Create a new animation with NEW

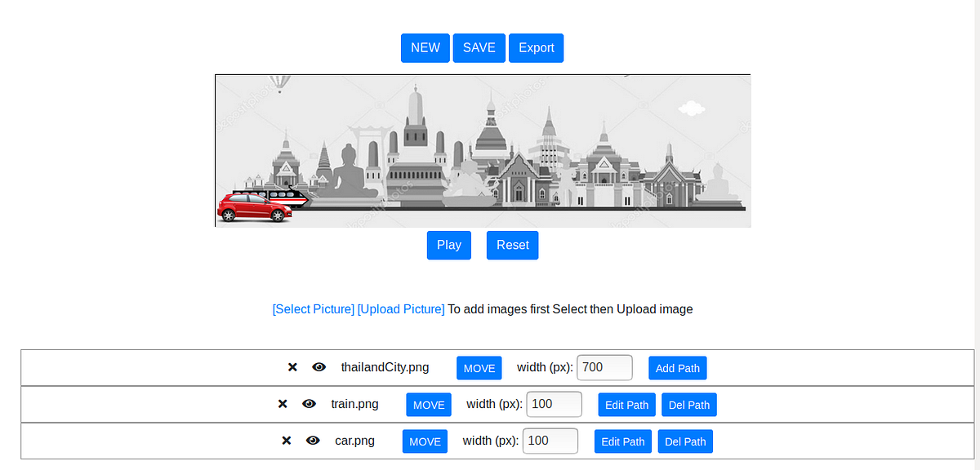point(425,47)
